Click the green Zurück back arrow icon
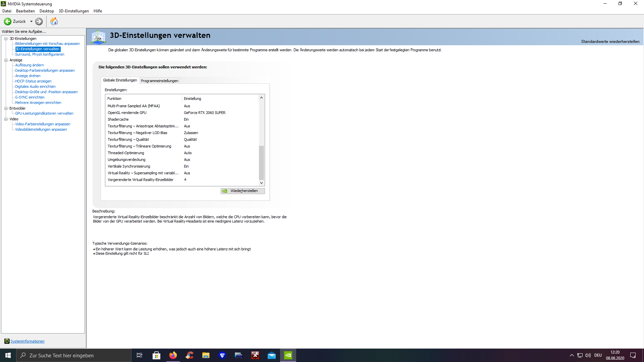The height and width of the screenshot is (362, 644). click(7, 21)
